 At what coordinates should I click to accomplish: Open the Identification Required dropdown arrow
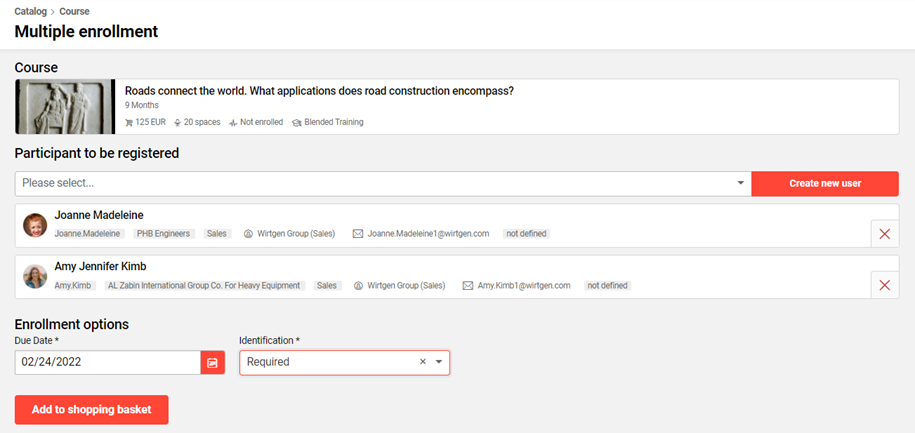tap(438, 362)
